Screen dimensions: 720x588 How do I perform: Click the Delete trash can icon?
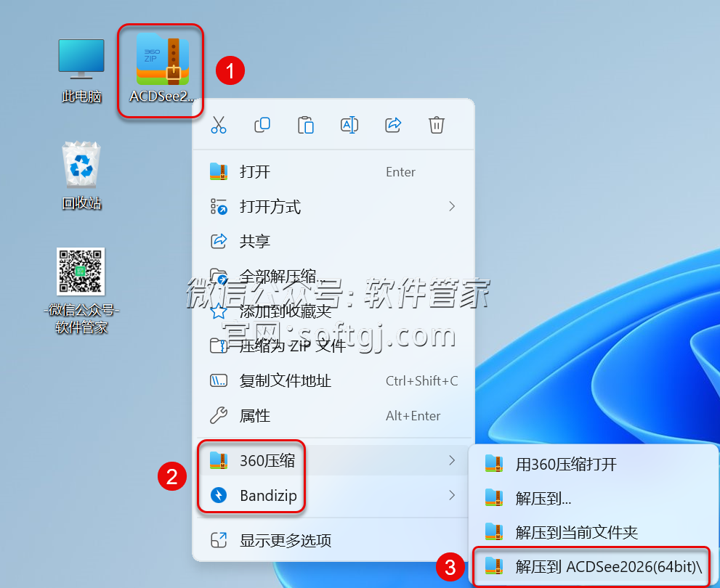point(436,125)
